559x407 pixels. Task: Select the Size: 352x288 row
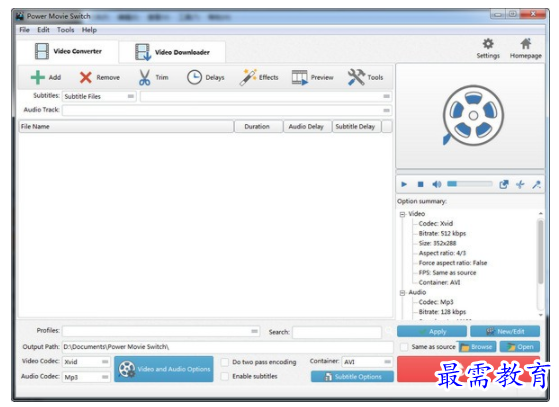(x=437, y=243)
